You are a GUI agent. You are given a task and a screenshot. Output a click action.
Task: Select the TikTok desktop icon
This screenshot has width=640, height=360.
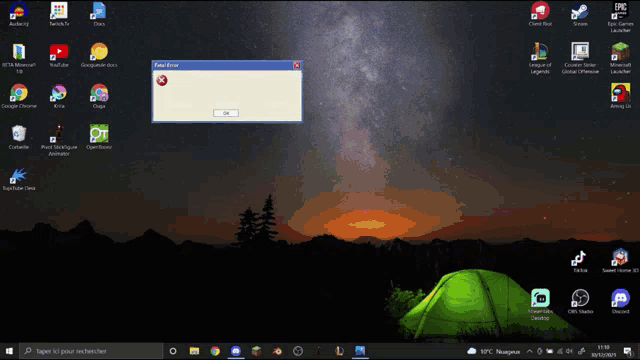(580, 262)
